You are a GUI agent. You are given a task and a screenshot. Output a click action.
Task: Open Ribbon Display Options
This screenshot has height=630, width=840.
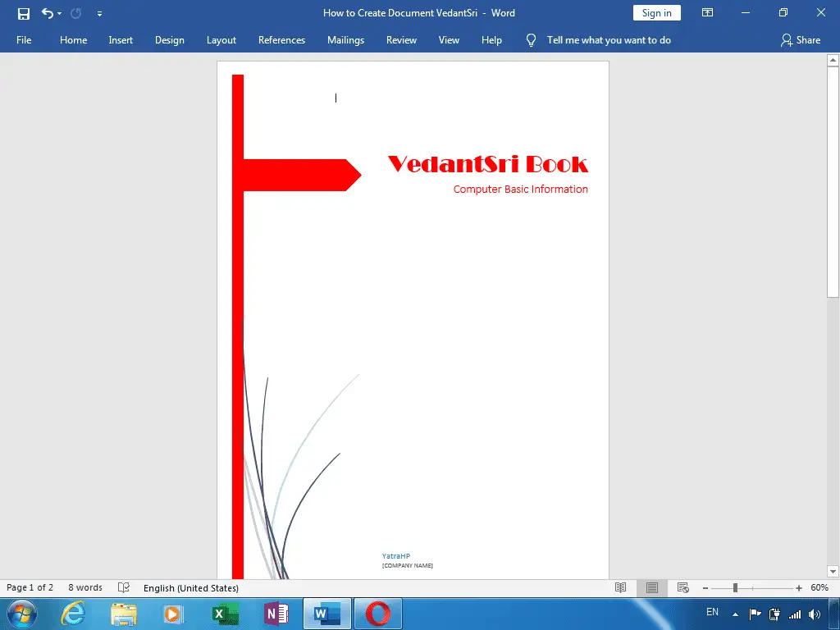click(x=707, y=13)
